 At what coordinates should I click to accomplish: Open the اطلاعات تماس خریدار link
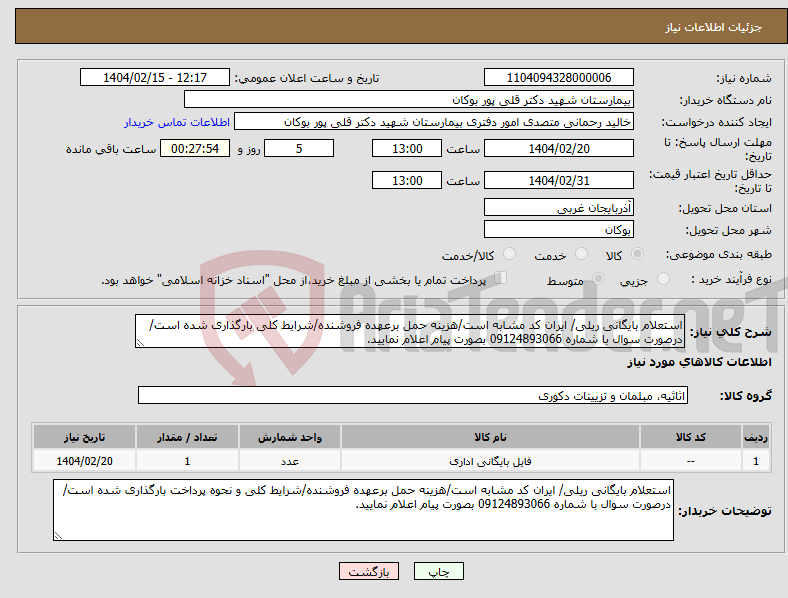[177, 122]
